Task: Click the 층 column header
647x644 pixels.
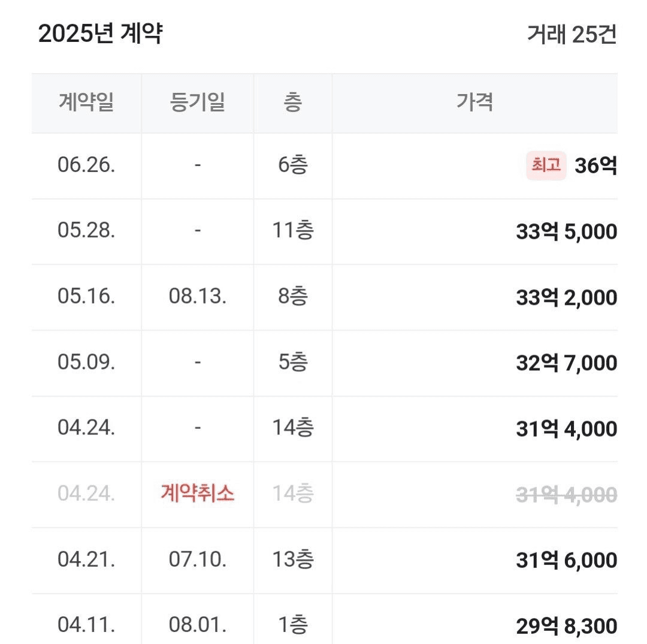Action: (292, 102)
